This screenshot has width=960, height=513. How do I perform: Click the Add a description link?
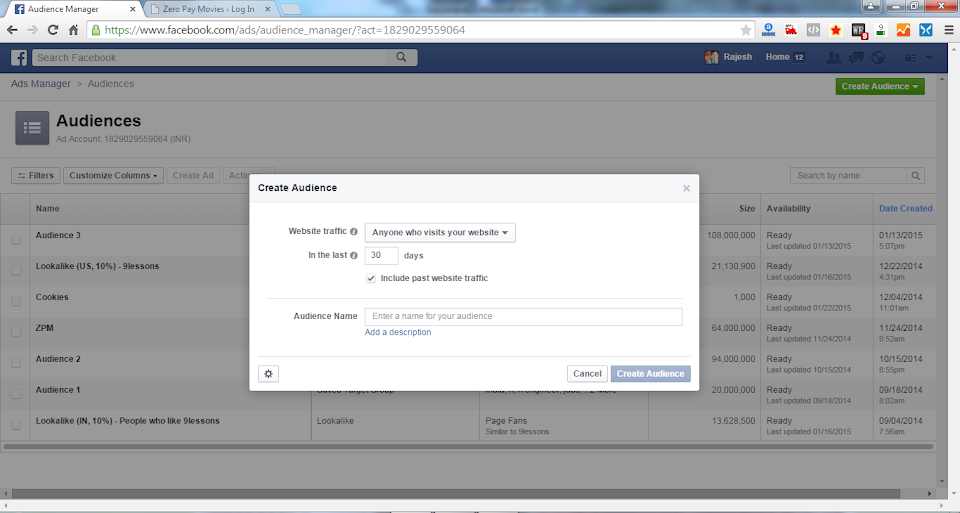pos(398,332)
